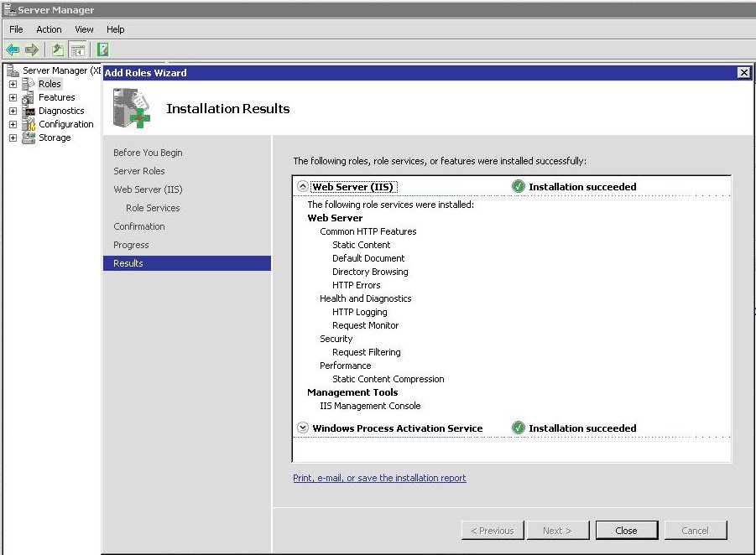
Task: Select the Roles node icon in tree
Action: [29, 84]
